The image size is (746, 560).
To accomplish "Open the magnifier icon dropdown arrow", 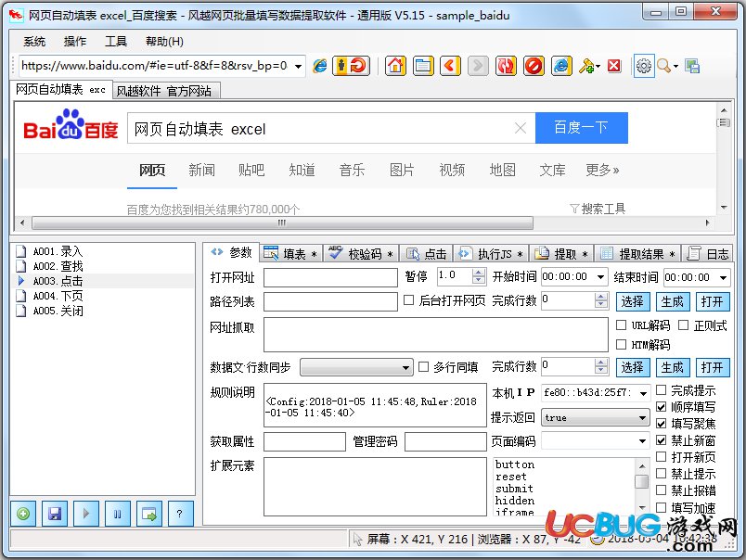I will [675, 67].
